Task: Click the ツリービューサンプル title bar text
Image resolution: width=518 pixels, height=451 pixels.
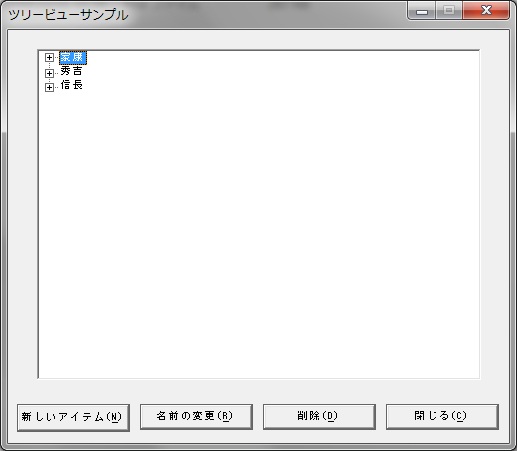Action: (x=68, y=15)
